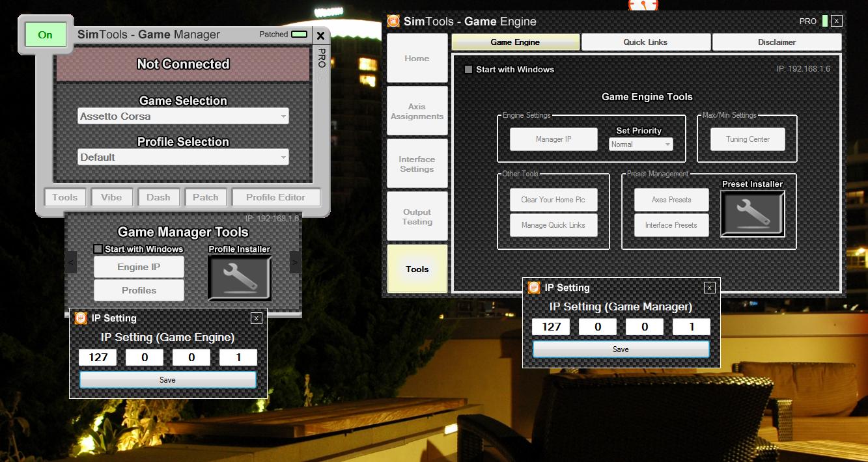Click the Tools button in Game Manager
868x462 pixels.
click(x=65, y=197)
